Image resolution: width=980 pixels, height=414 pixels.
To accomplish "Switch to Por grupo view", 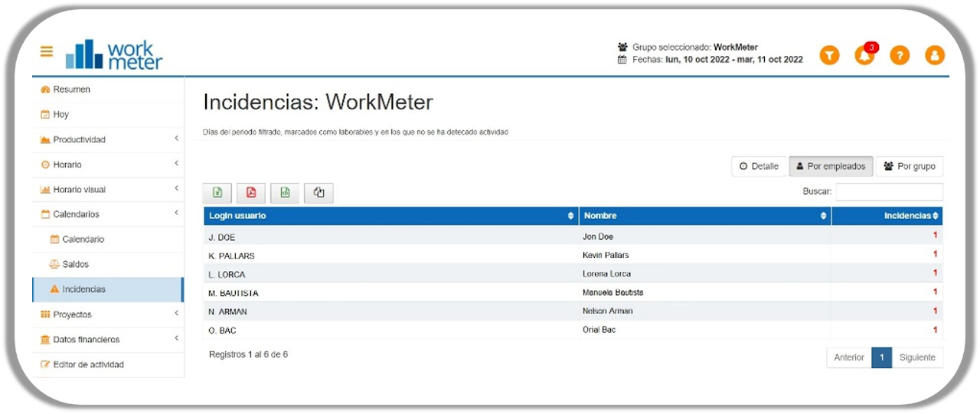I will pyautogui.click(x=910, y=166).
